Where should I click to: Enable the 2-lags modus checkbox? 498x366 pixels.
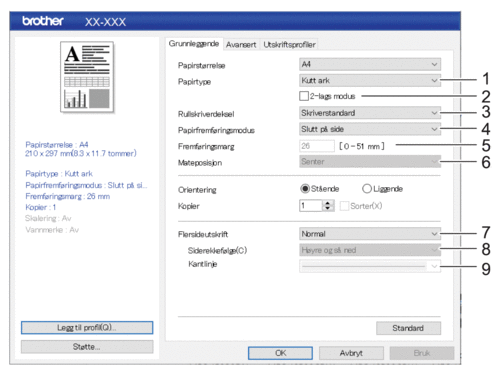point(304,96)
